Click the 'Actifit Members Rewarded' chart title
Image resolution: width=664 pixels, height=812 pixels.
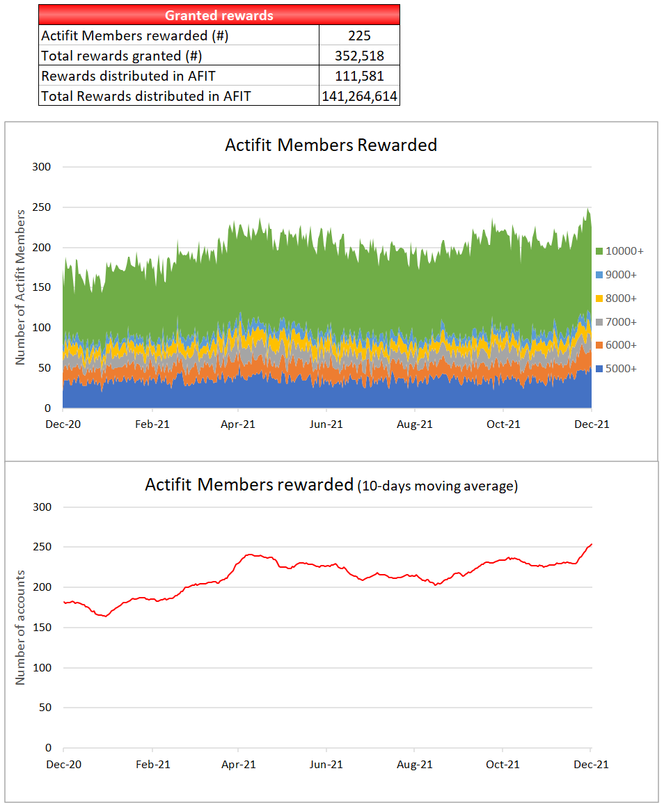[x=331, y=145]
